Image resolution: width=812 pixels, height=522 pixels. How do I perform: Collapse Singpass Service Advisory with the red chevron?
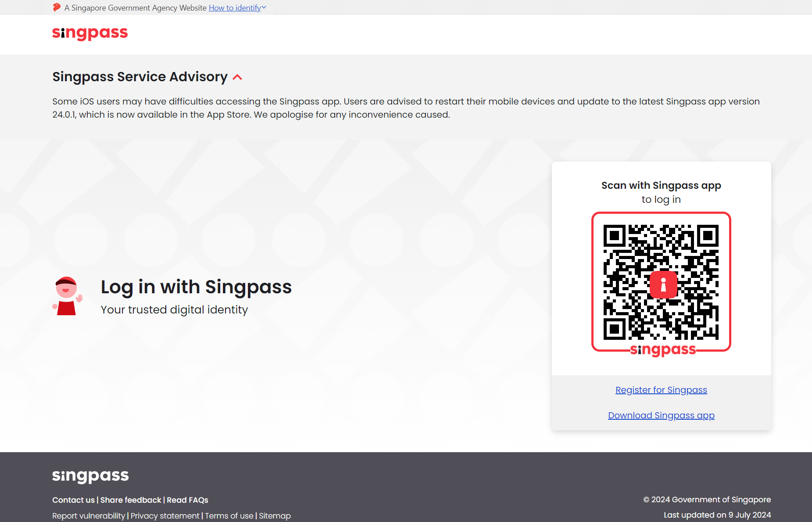pos(237,77)
